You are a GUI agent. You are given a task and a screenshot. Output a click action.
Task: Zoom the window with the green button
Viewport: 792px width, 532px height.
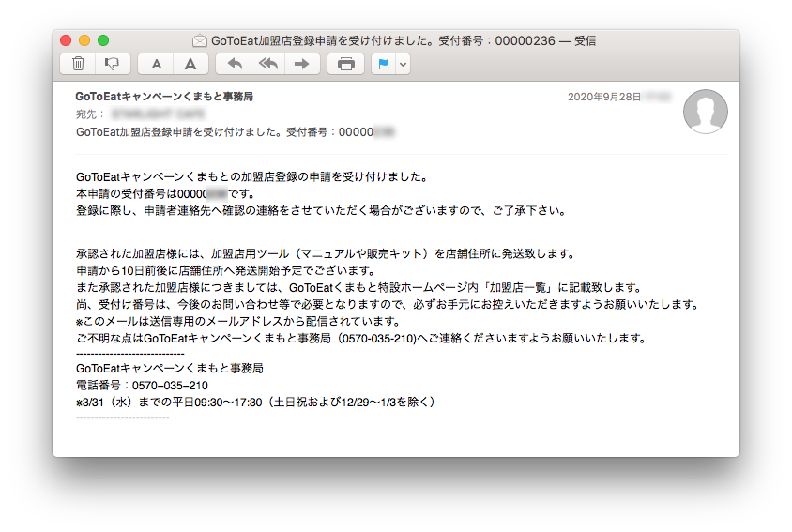(x=103, y=41)
